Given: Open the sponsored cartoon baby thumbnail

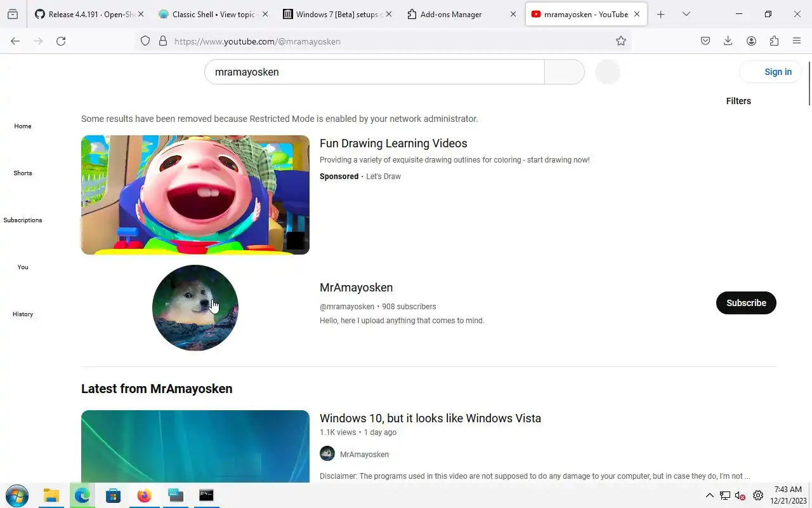Looking at the screenshot, I should pyautogui.click(x=195, y=195).
